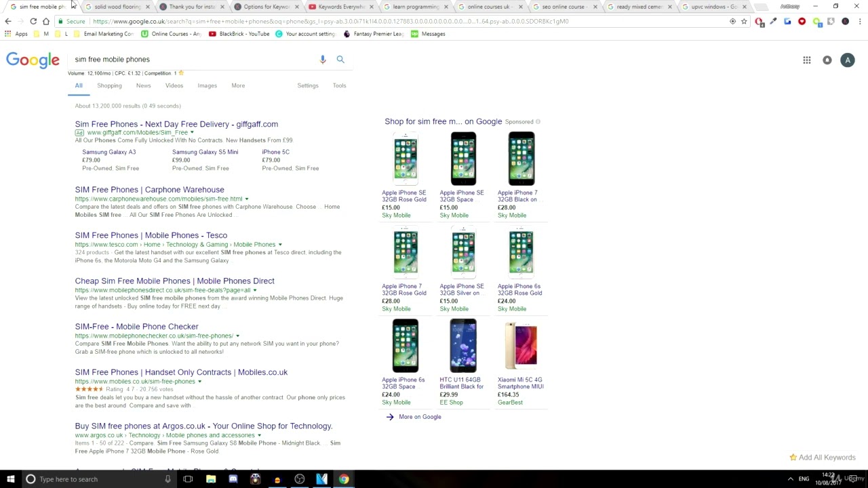Open Windows Start menu
The image size is (868, 488).
10,479
